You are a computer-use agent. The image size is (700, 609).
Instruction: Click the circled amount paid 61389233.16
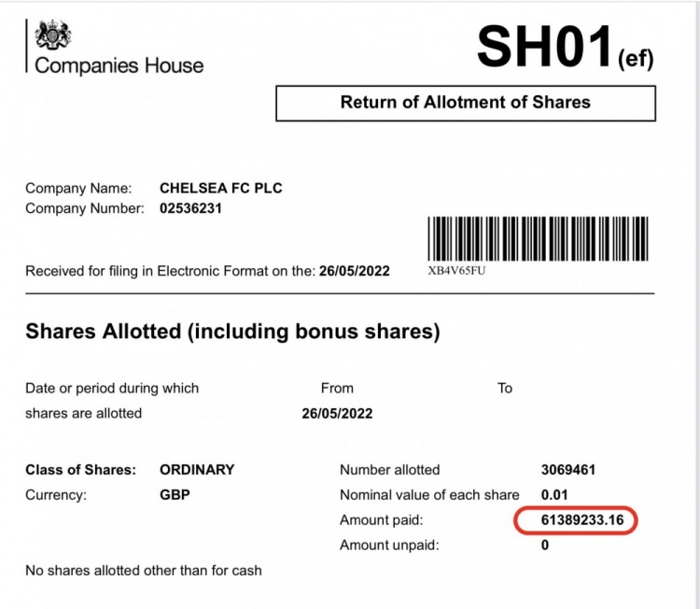pos(576,520)
